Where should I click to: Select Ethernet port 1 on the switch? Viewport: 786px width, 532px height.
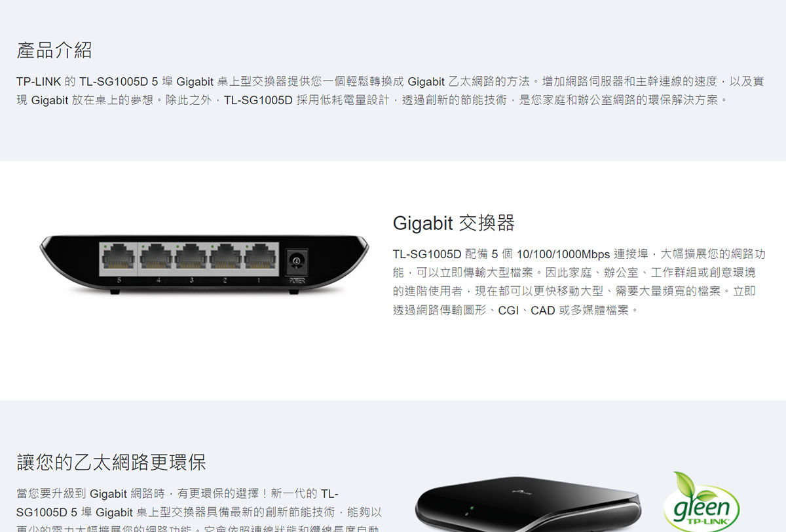[260, 257]
